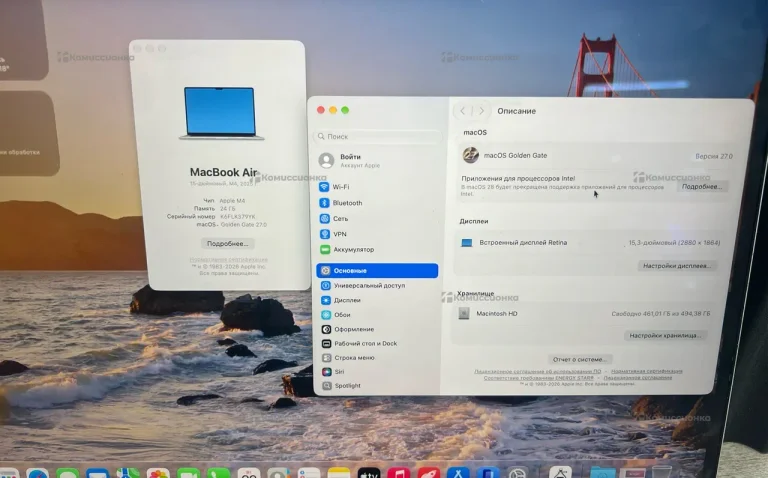Image resolution: width=768 pixels, height=478 pixels.
Task: Open Соответствие требованиям ENERGY STAR link
Action: point(538,378)
